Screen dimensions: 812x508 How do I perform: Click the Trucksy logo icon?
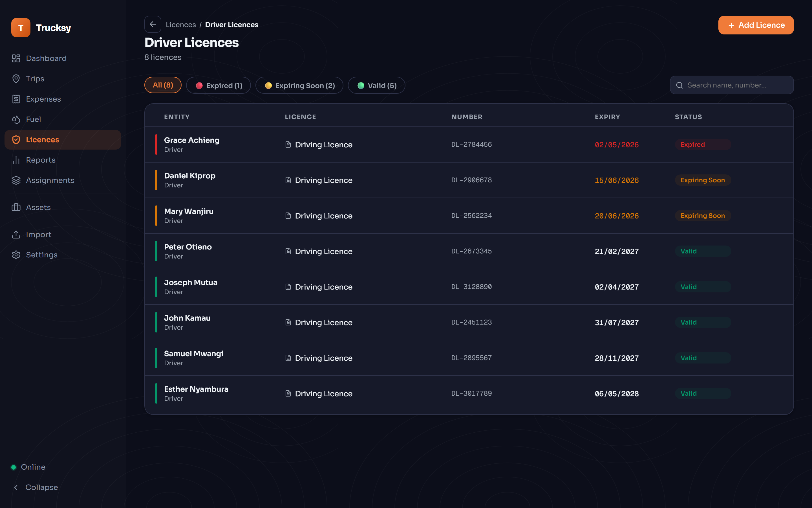[21, 28]
